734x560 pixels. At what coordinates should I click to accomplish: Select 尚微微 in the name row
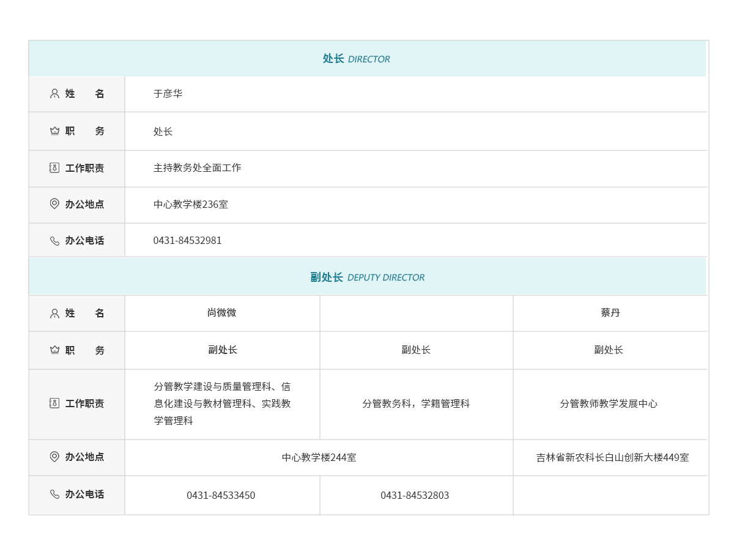tap(222, 313)
